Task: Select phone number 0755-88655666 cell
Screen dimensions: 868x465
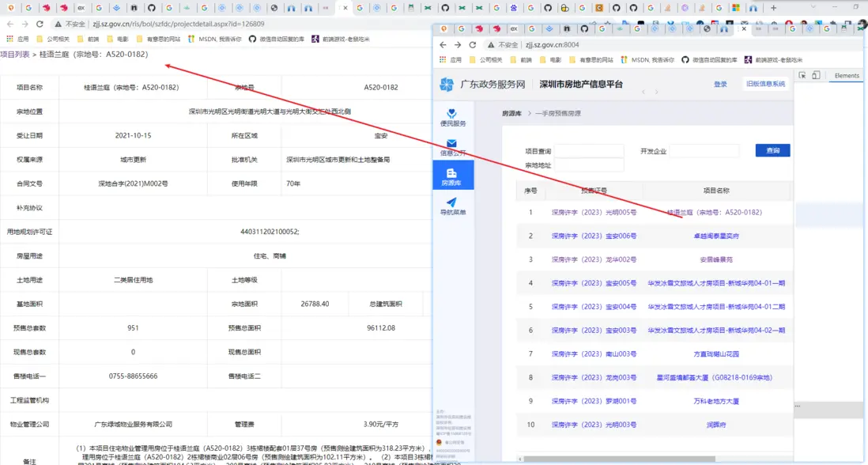Action: (133, 376)
